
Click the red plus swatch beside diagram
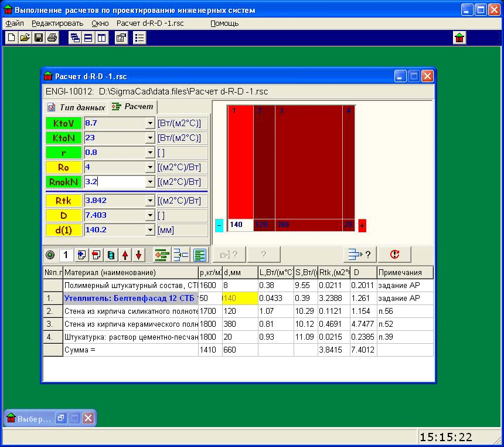coord(362,225)
